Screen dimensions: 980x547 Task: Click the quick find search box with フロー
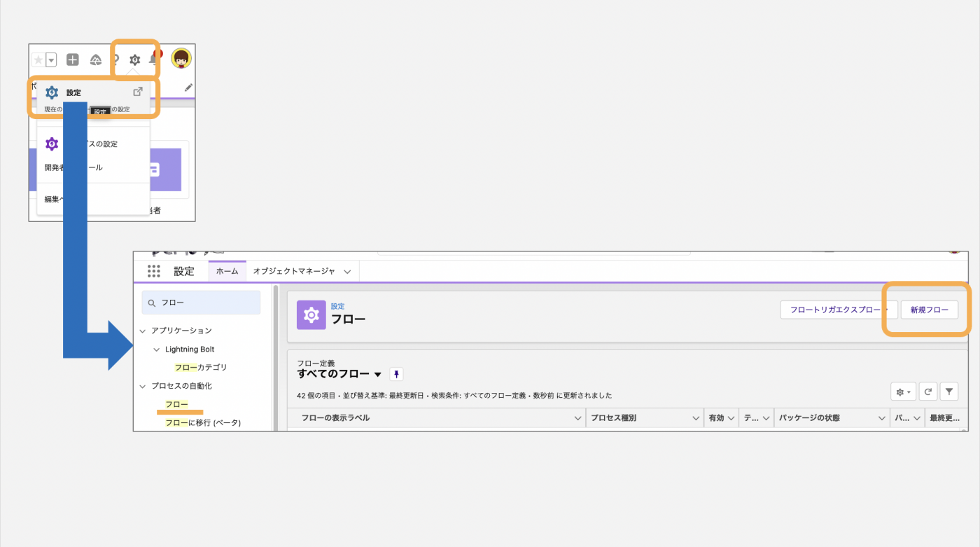pyautogui.click(x=201, y=303)
